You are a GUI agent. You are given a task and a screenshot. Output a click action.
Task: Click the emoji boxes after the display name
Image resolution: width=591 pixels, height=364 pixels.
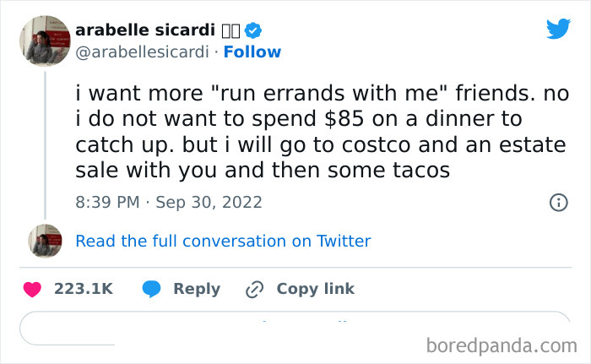tap(230, 30)
